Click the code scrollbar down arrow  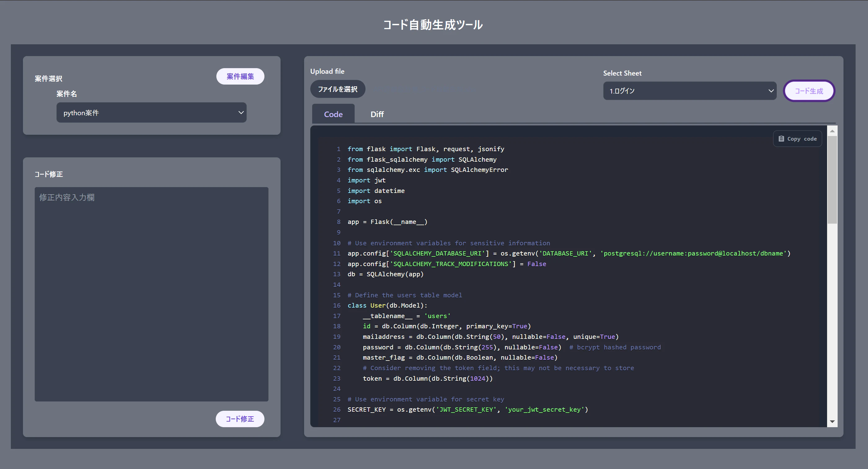(x=832, y=422)
